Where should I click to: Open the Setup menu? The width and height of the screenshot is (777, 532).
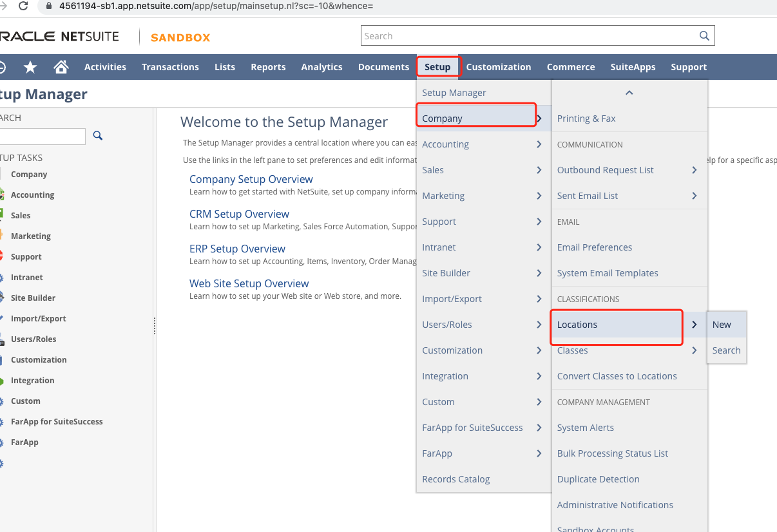pyautogui.click(x=437, y=67)
